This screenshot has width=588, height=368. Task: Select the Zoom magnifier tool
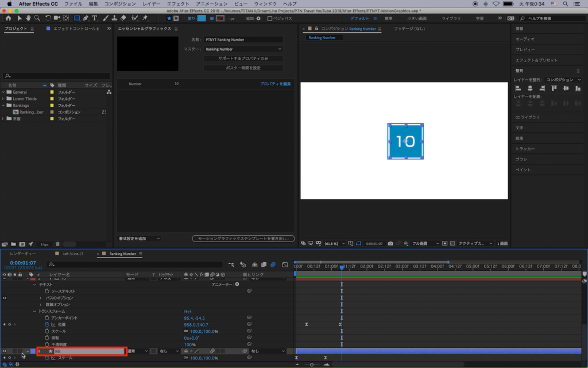(37, 18)
